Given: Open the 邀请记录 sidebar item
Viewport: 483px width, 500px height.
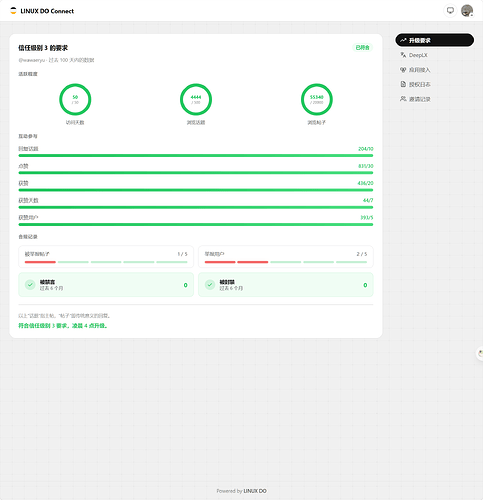Looking at the screenshot, I should pyautogui.click(x=434, y=99).
